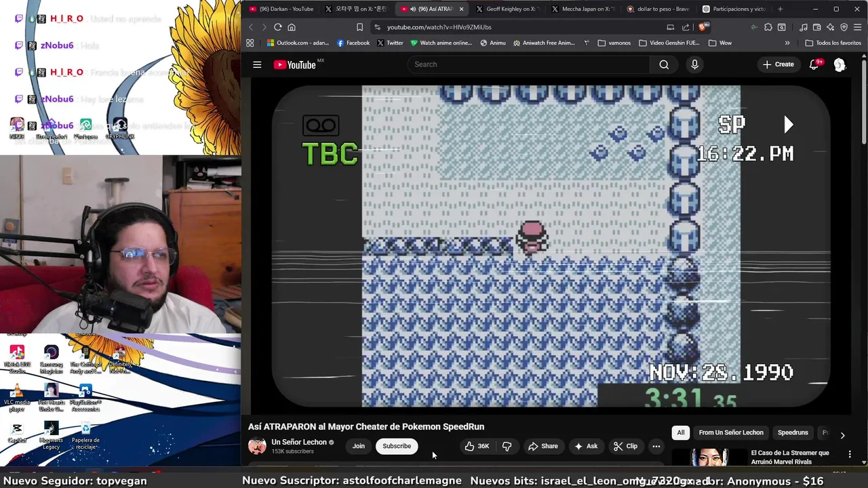Open the share icon in address bar
The height and width of the screenshot is (488, 868).
pyautogui.click(x=686, y=27)
